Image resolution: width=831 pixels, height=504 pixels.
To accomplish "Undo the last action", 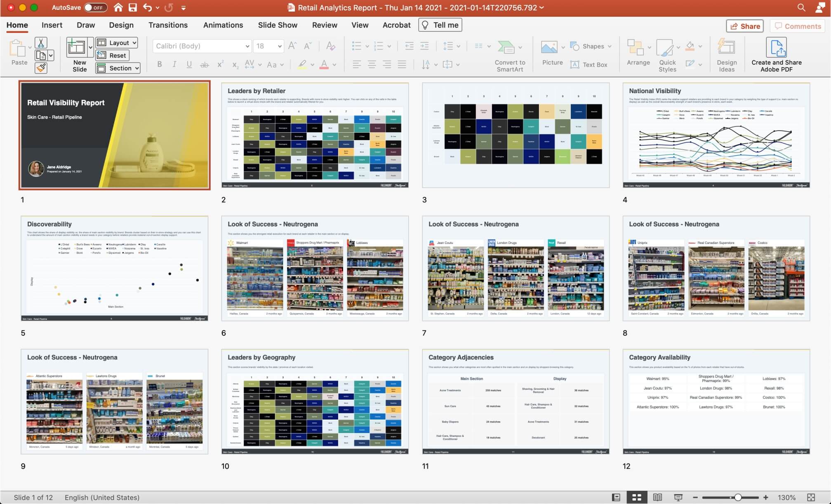I will coord(147,7).
